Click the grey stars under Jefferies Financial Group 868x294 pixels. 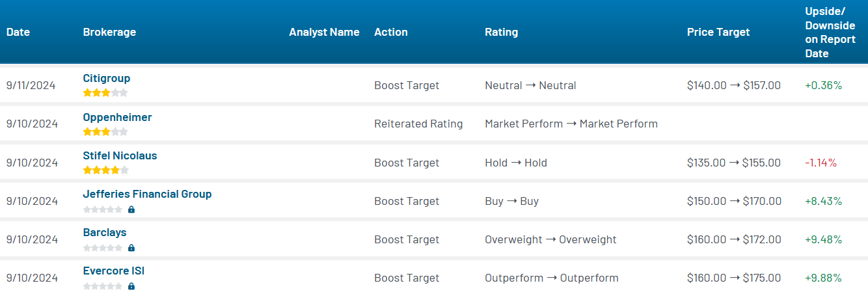[103, 209]
